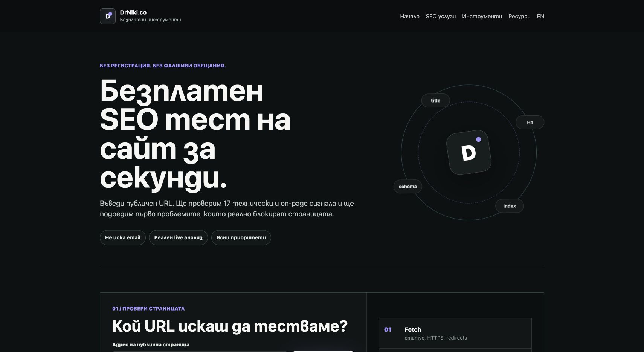
Task: Click the DrNiki.co logo icon in header
Action: click(108, 16)
